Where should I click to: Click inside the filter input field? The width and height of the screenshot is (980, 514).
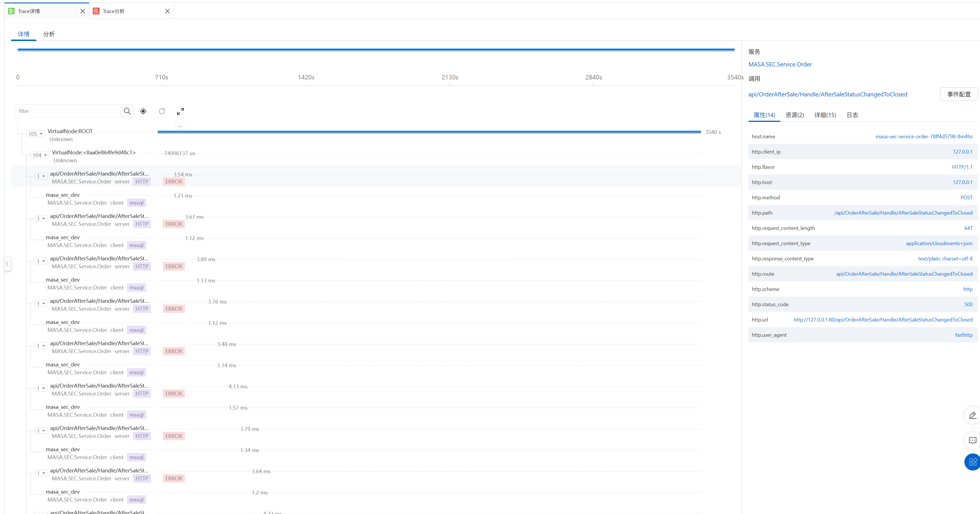pos(68,111)
